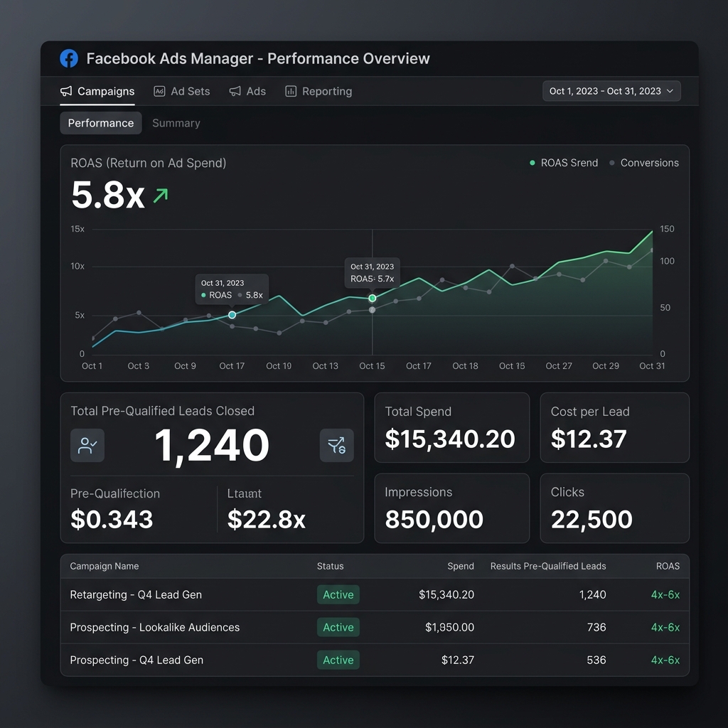Click the Facebook logo icon
Screen dimensions: 728x728
pos(69,58)
